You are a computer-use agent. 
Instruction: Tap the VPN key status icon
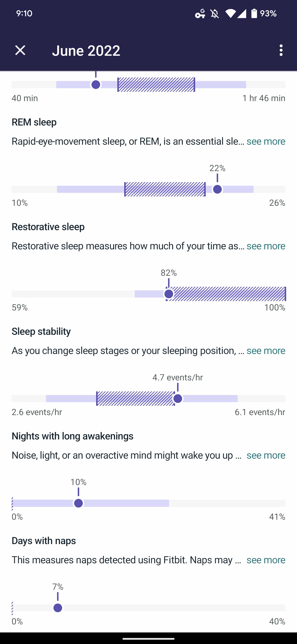coord(200,13)
